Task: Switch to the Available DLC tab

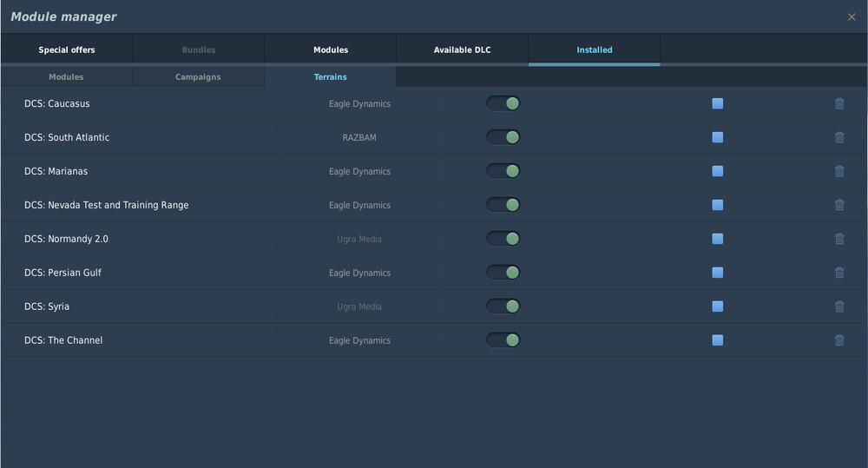Action: [462, 50]
